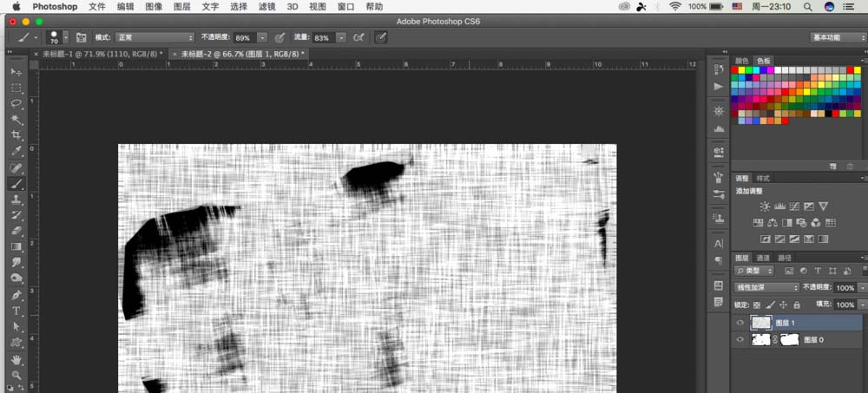Toggle lock transparent pixels
The width and height of the screenshot is (868, 393).
tap(757, 305)
